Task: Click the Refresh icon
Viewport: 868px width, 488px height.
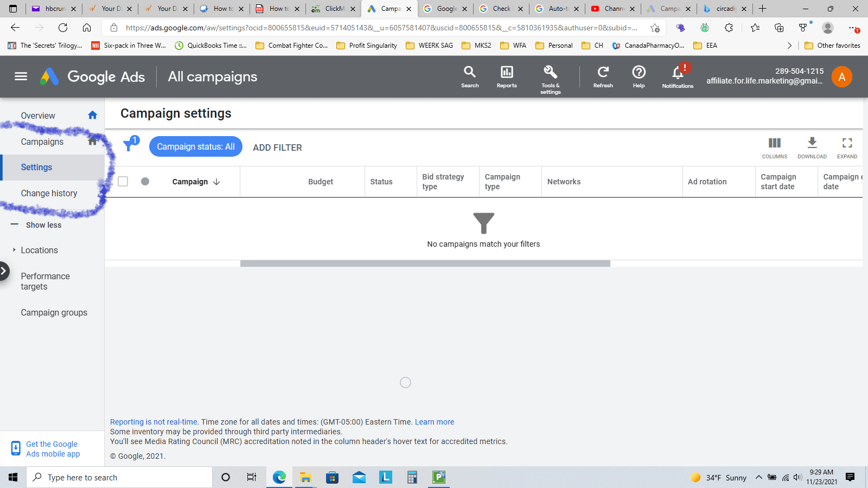Action: coord(603,73)
